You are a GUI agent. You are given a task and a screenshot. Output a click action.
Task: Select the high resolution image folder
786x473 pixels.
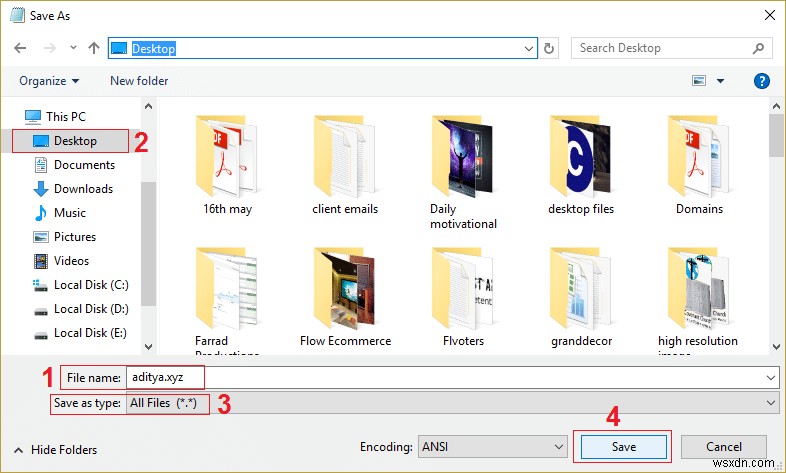click(698, 300)
